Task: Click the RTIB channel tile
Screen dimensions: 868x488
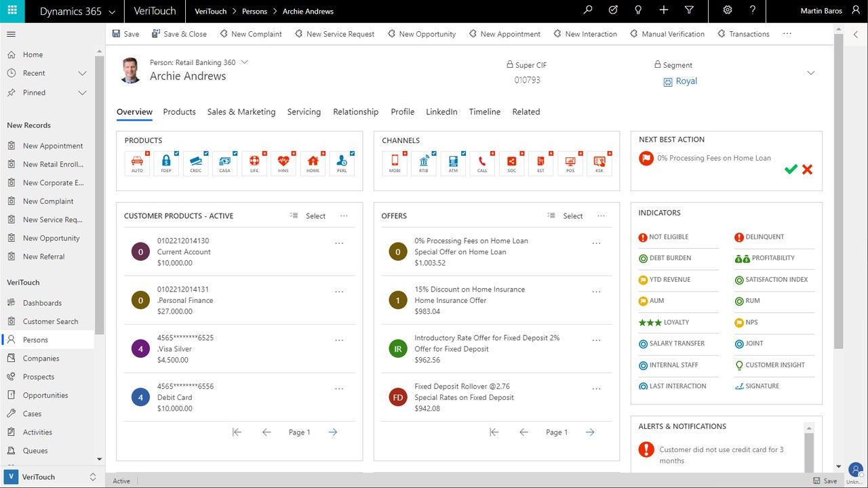Action: (x=424, y=163)
